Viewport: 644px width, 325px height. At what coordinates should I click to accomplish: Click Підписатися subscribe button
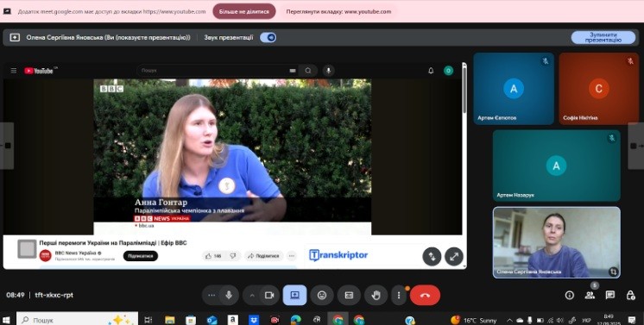pyautogui.click(x=141, y=256)
